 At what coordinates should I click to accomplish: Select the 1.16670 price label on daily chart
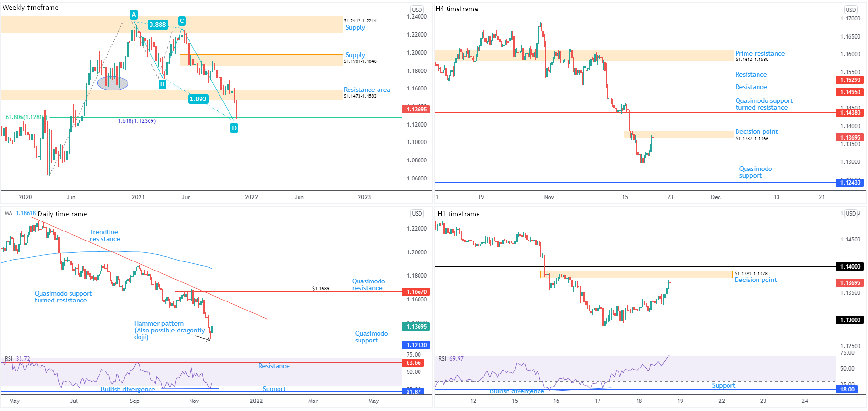[x=416, y=291]
